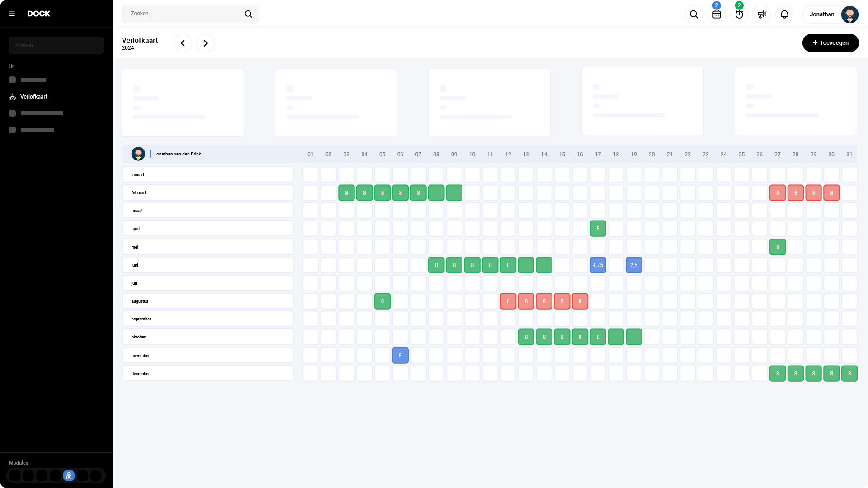The height and width of the screenshot is (488, 868).
Task: Open calendar icon with blue badge
Action: pyautogui.click(x=716, y=14)
